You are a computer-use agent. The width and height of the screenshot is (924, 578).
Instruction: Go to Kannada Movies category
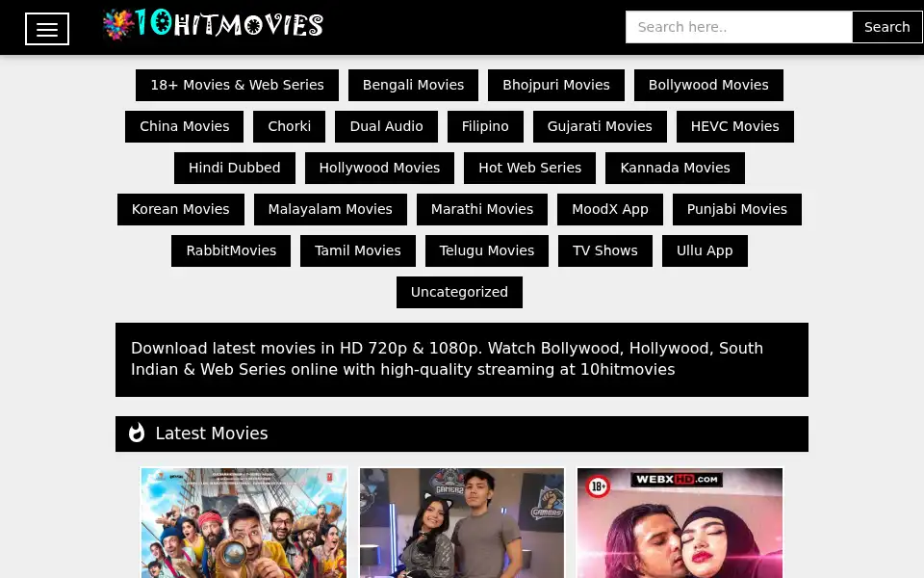tap(675, 168)
